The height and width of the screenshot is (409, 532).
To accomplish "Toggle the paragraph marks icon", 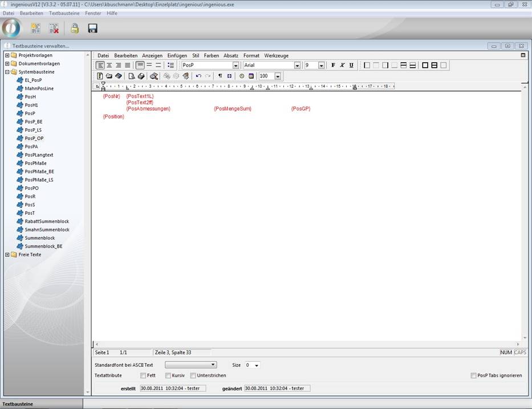I will [x=220, y=76].
